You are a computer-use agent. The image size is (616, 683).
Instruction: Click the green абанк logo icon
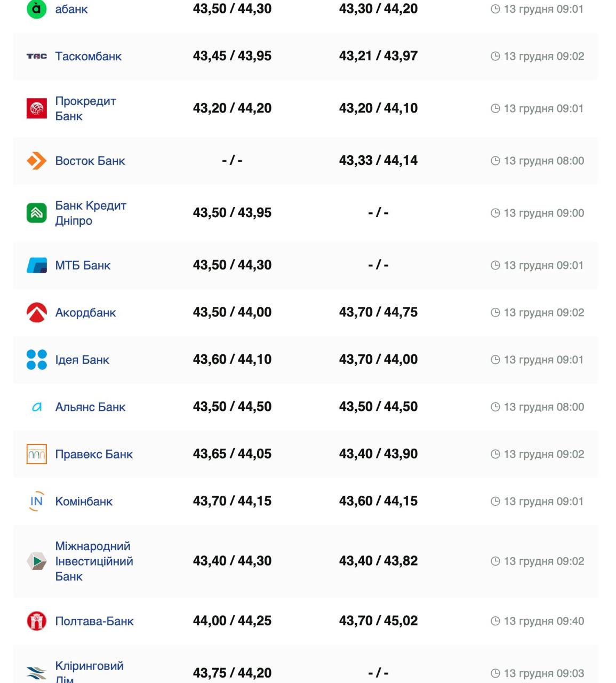coord(36,9)
